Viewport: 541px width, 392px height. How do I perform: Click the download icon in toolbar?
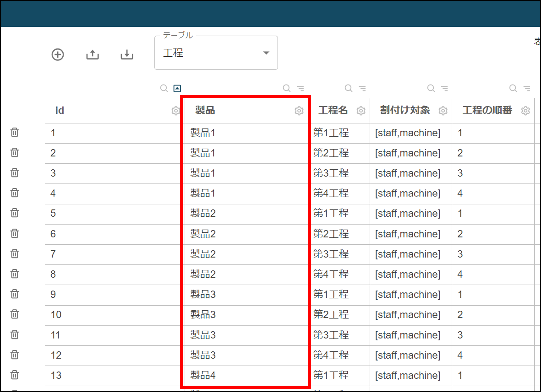point(127,55)
